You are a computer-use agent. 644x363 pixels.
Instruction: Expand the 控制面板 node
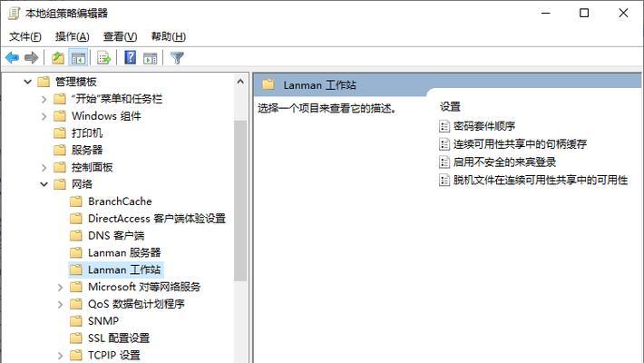click(x=44, y=167)
